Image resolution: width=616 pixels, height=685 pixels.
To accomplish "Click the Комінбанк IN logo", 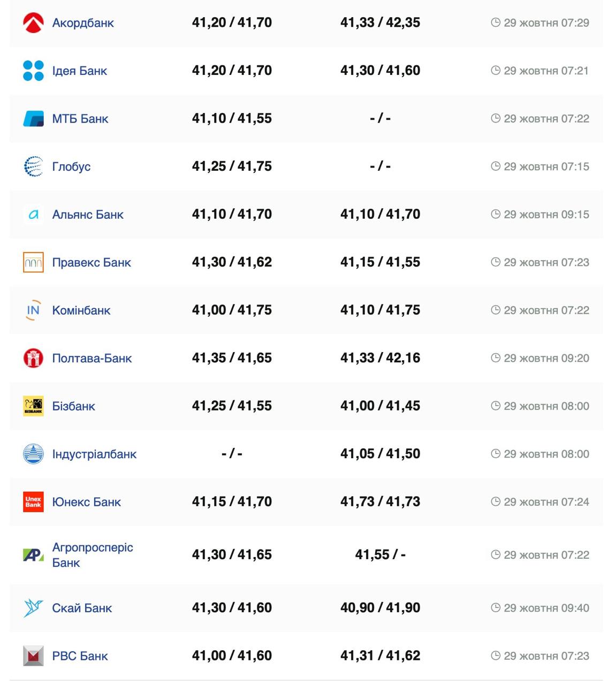I will click(x=33, y=310).
